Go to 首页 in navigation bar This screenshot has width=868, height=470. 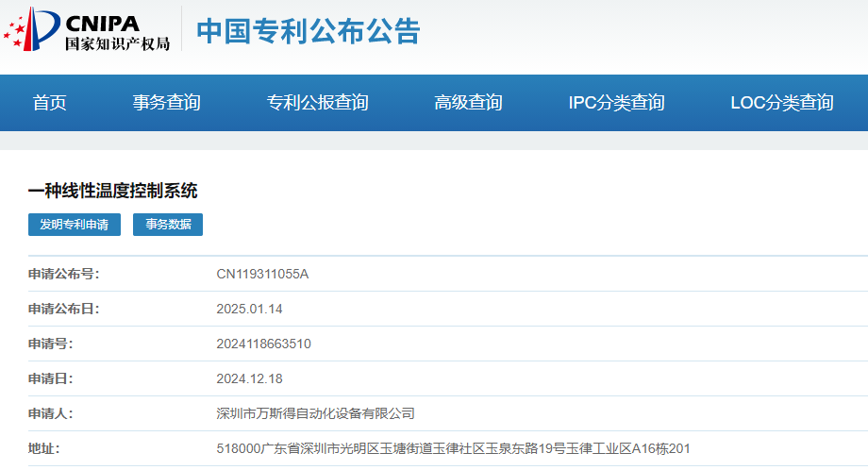(49, 103)
